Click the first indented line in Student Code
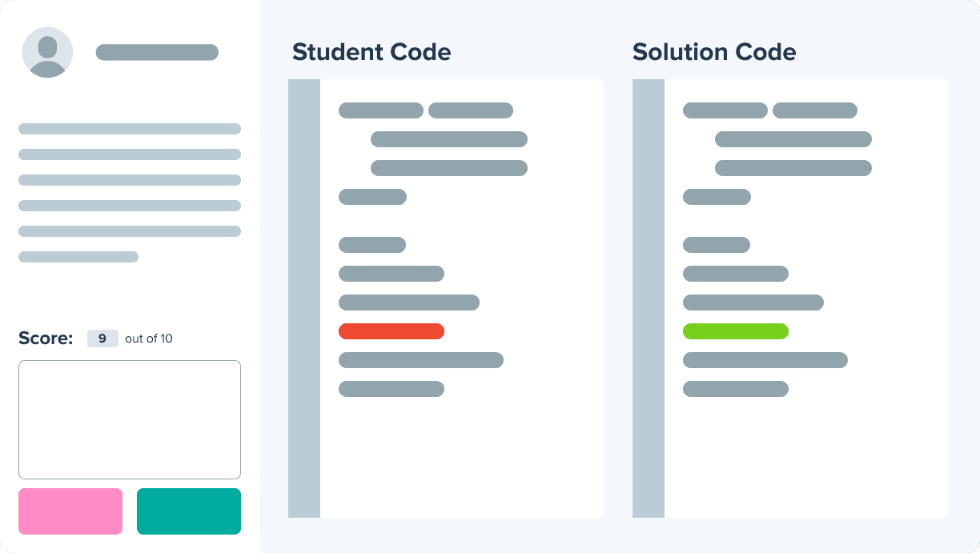Screen dimensions: 980x553 pyautogui.click(x=449, y=139)
